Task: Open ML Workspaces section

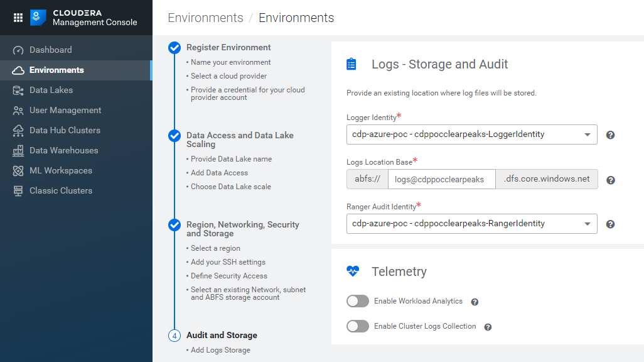Action: [76, 171]
